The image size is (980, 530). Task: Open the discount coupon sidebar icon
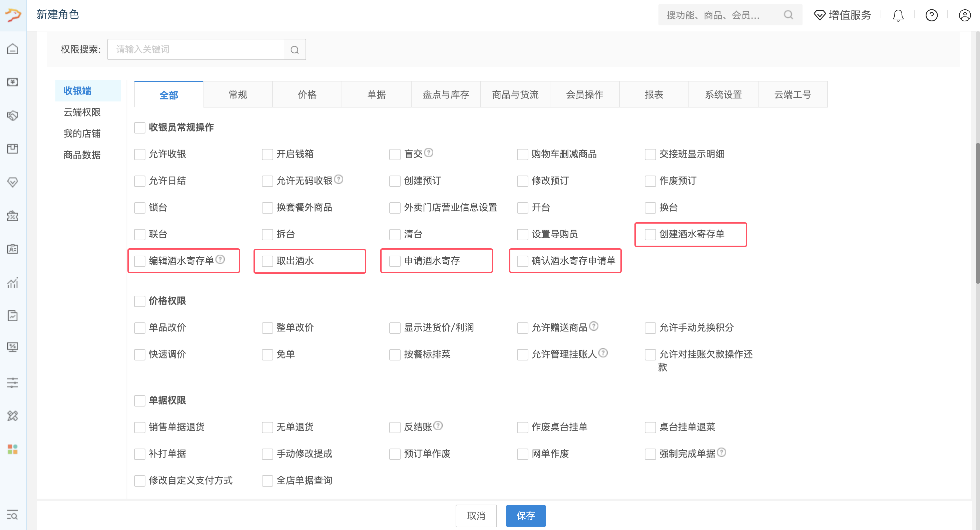[13, 216]
